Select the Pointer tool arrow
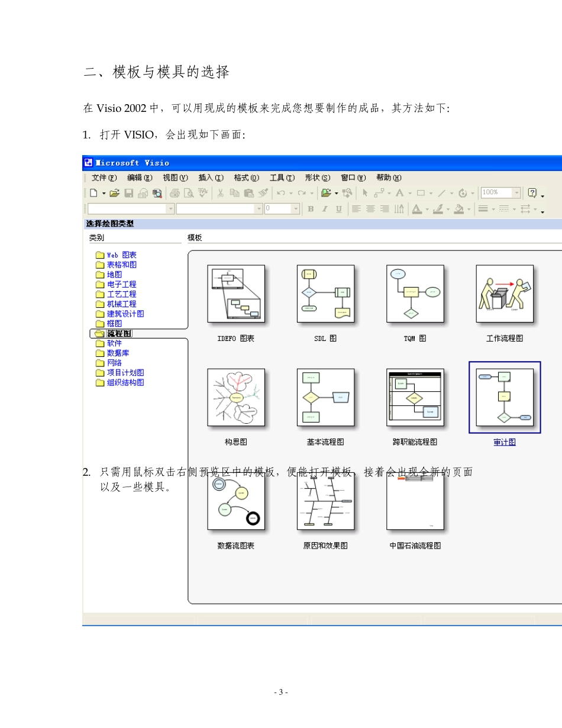Viewport: 562px width, 728px height. tap(365, 193)
